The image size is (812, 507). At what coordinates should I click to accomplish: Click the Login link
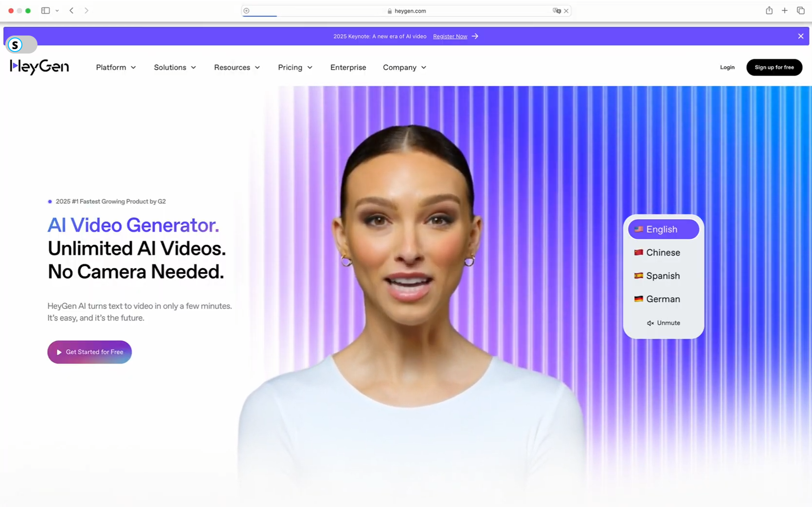pos(727,67)
